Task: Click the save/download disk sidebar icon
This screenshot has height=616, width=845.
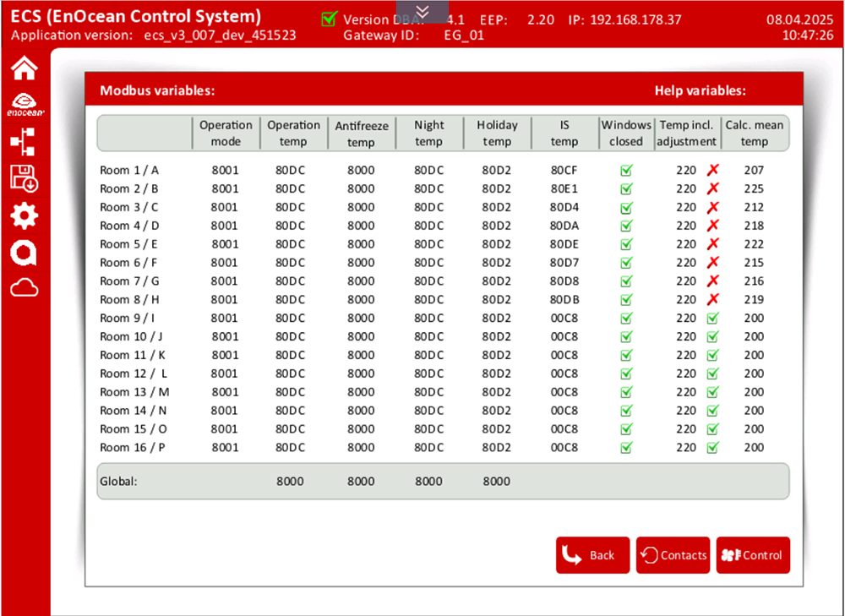Action: 24,178
